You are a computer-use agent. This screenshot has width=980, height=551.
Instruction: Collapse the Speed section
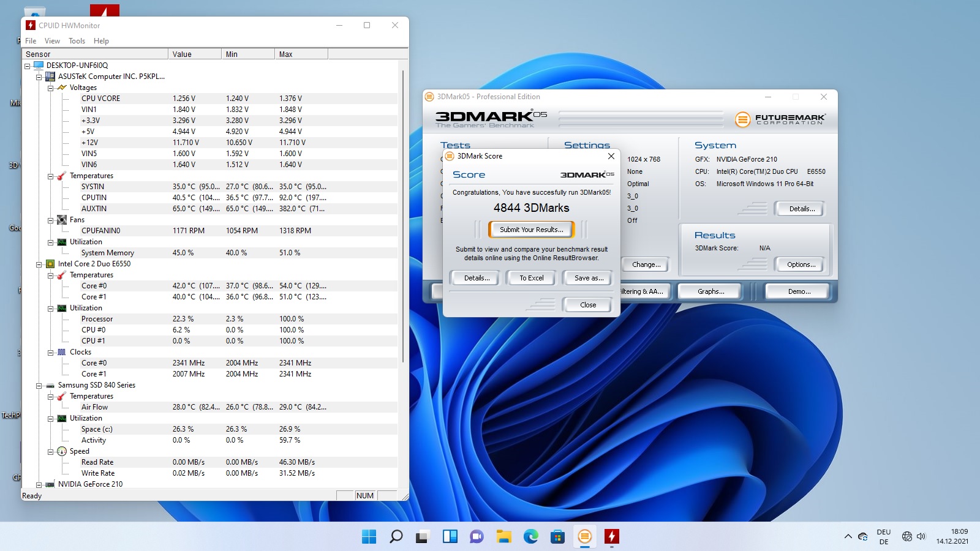click(x=50, y=452)
